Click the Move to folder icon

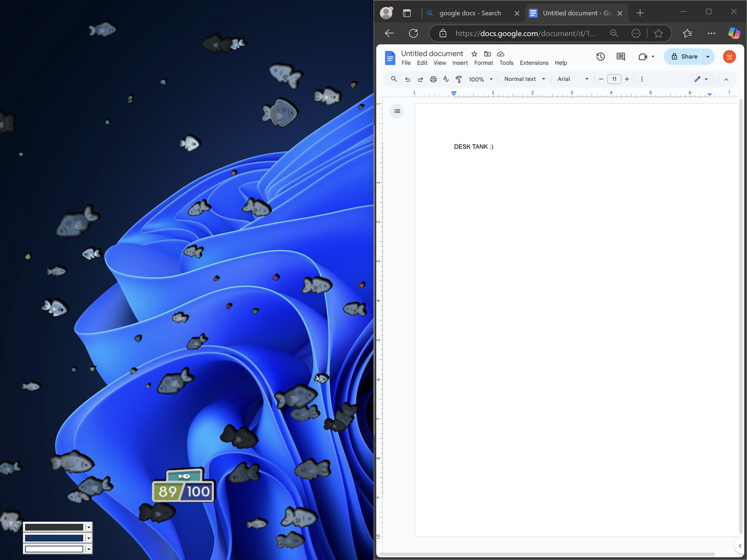coord(487,54)
